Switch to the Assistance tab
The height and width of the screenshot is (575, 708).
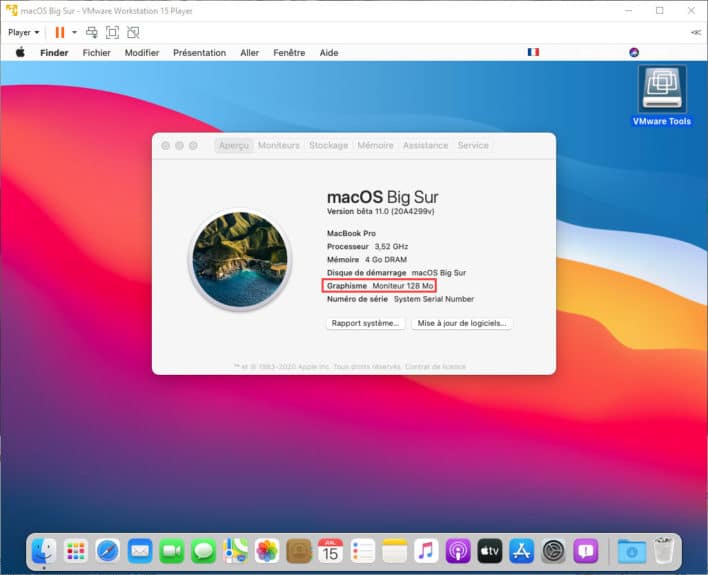(x=425, y=145)
